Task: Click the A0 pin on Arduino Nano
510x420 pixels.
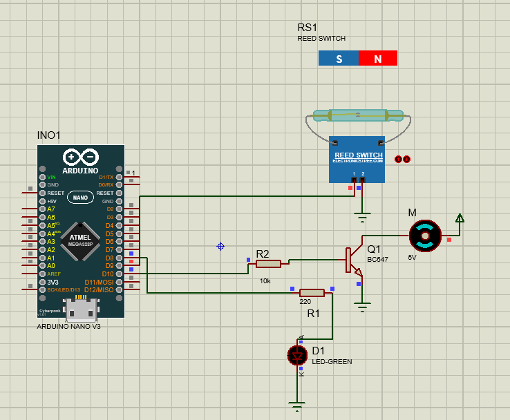Action: coord(42,265)
